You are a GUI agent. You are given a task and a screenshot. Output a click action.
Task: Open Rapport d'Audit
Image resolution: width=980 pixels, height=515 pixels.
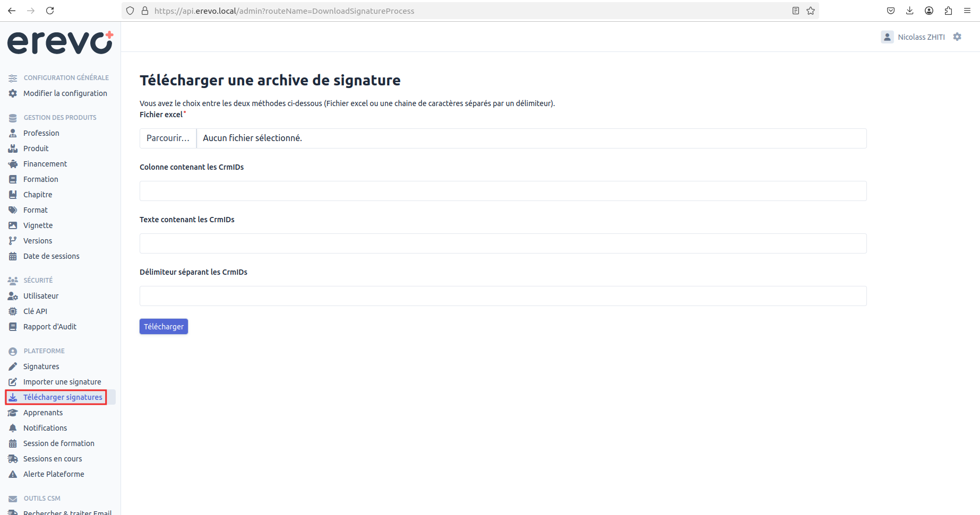click(x=50, y=327)
